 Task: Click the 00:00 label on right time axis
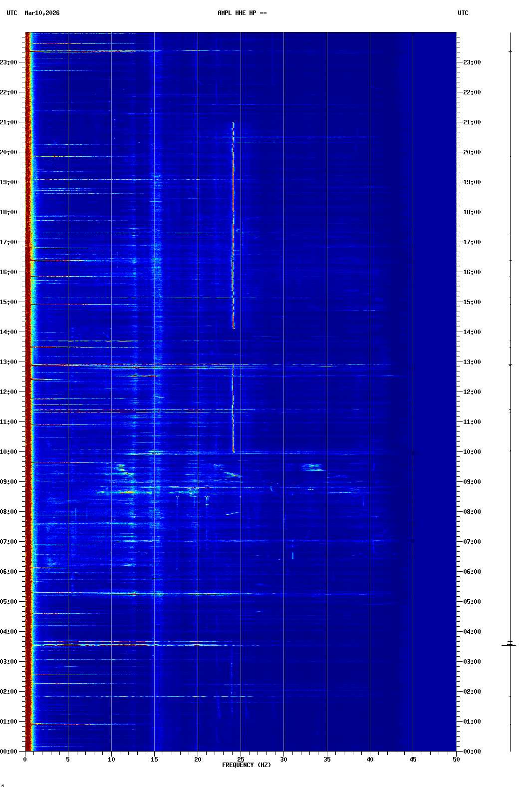(x=472, y=752)
